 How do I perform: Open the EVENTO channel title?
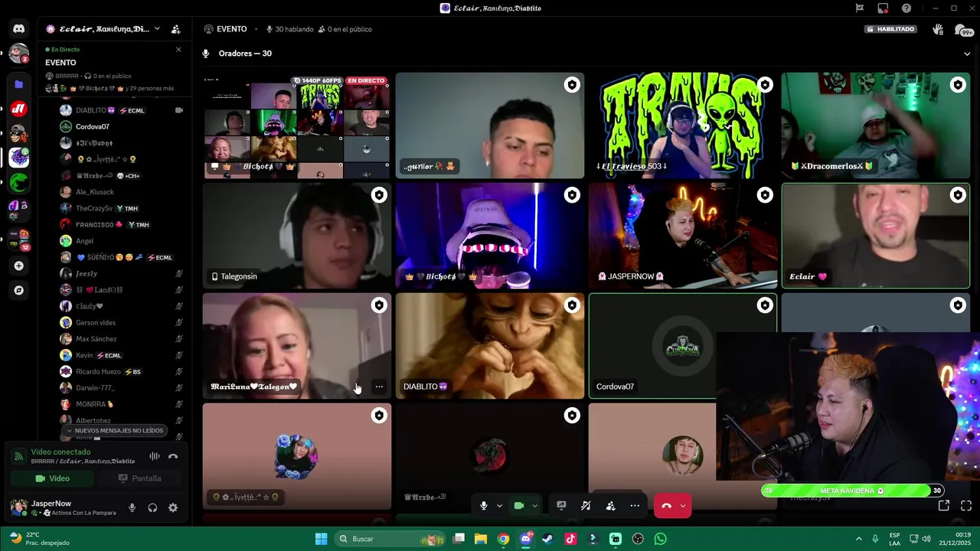(231, 29)
